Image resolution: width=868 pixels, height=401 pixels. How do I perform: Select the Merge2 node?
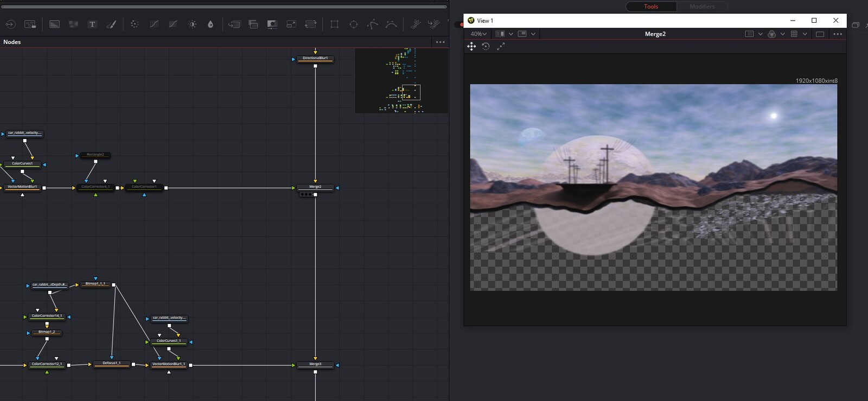pyautogui.click(x=315, y=187)
